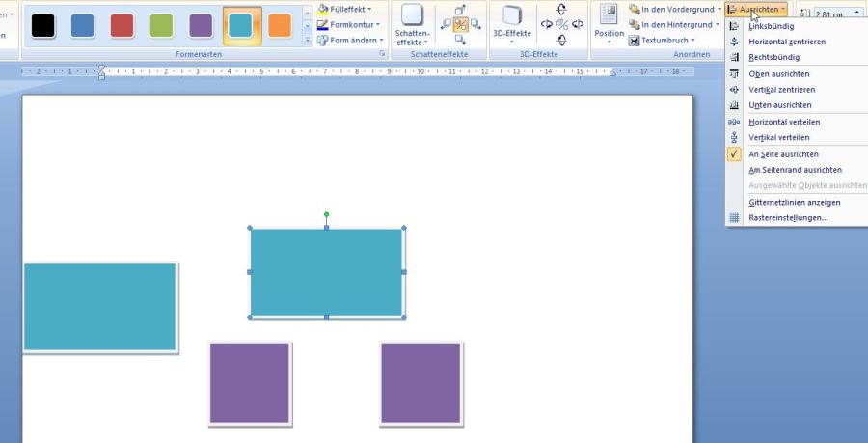
Task: Click top-middle sizing handle of selected rectangle
Action: 327,228
